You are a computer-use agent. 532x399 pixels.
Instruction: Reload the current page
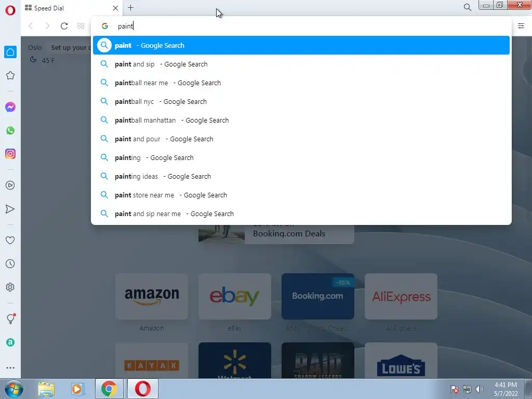(x=64, y=26)
